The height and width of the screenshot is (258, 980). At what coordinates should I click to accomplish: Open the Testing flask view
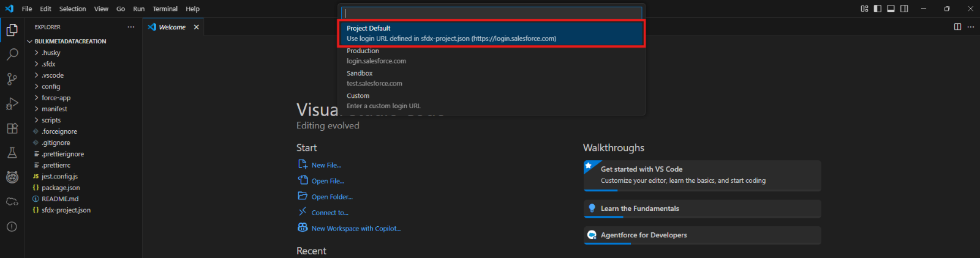(x=12, y=153)
